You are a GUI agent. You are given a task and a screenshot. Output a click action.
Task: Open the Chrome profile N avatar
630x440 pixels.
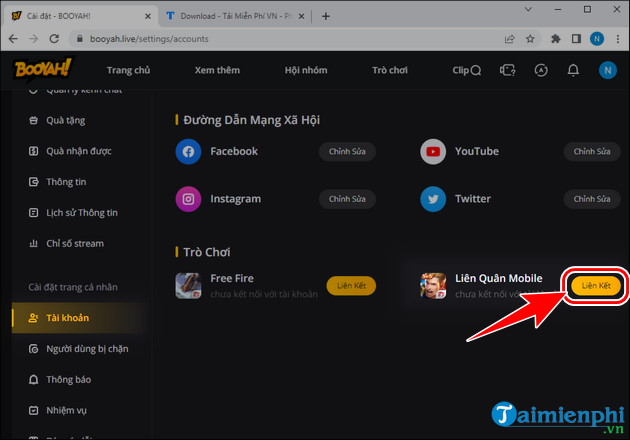[x=597, y=39]
